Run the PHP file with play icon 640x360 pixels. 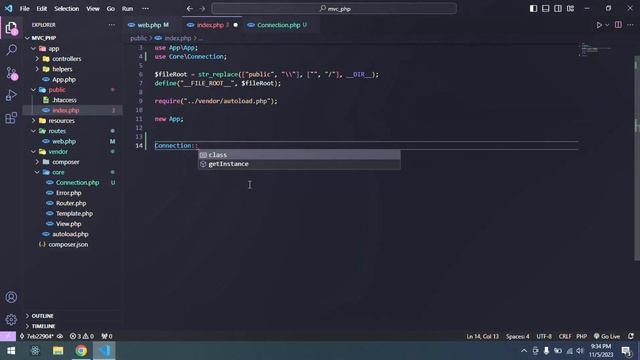click(x=599, y=25)
